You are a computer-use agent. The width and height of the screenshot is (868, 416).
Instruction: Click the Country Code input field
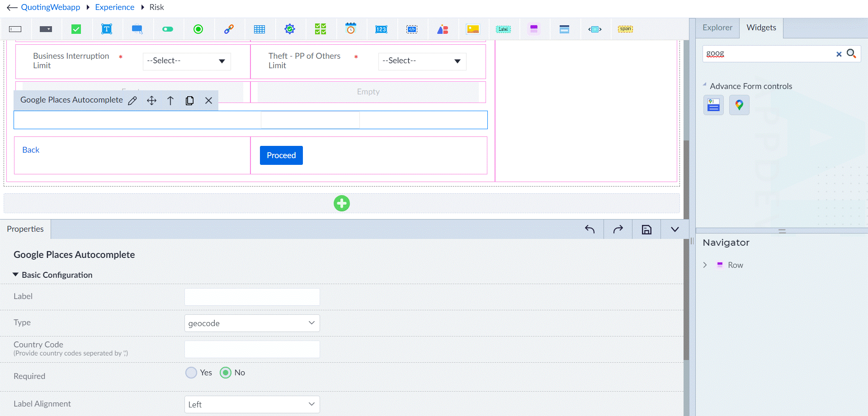click(x=252, y=350)
